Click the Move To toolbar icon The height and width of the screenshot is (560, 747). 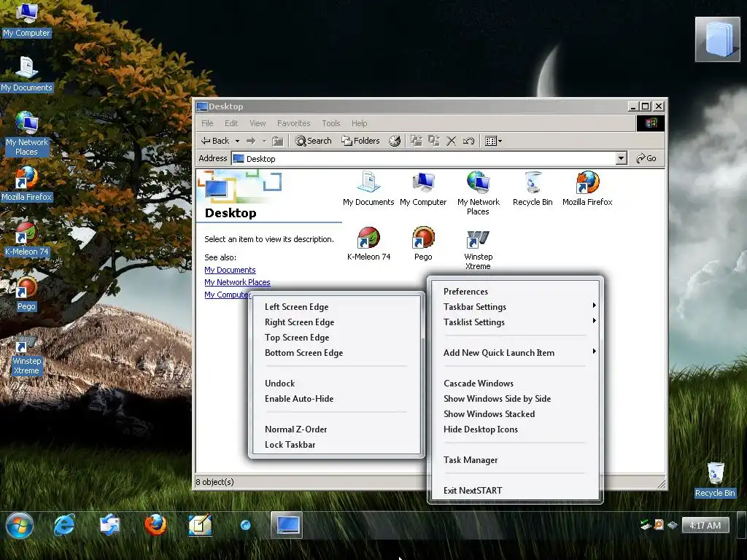click(x=417, y=141)
